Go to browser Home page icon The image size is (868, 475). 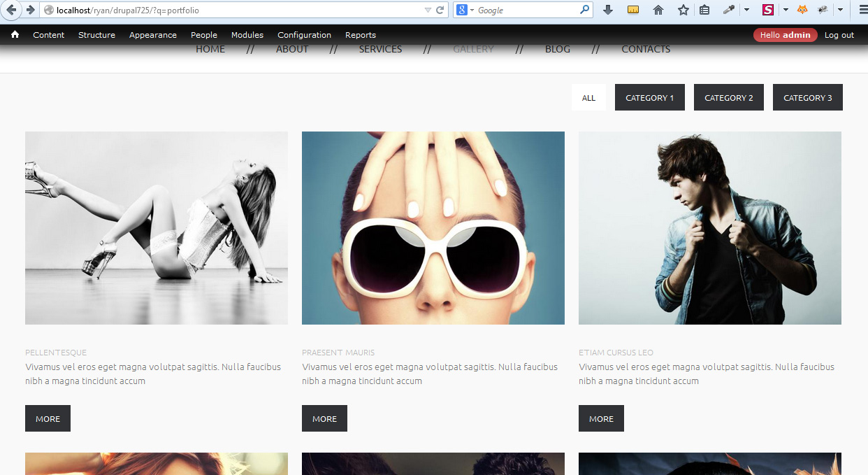click(658, 10)
